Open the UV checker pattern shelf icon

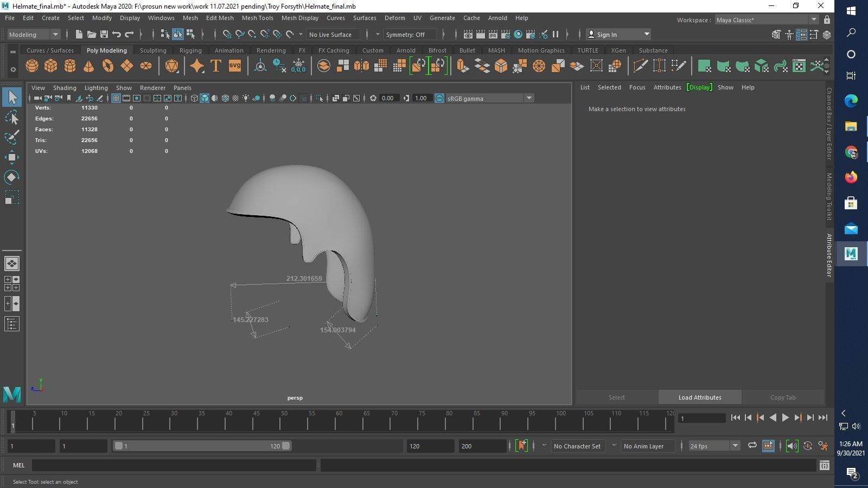[799, 66]
